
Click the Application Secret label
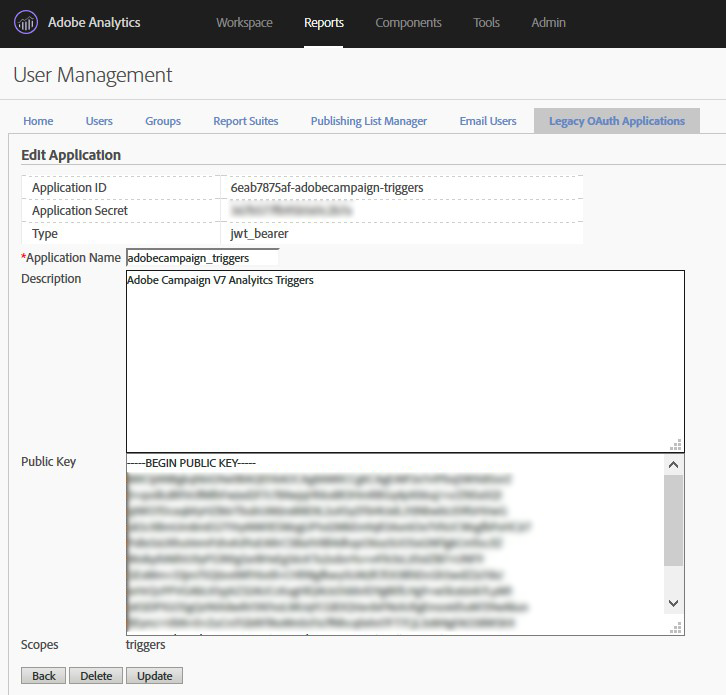[x=80, y=211]
